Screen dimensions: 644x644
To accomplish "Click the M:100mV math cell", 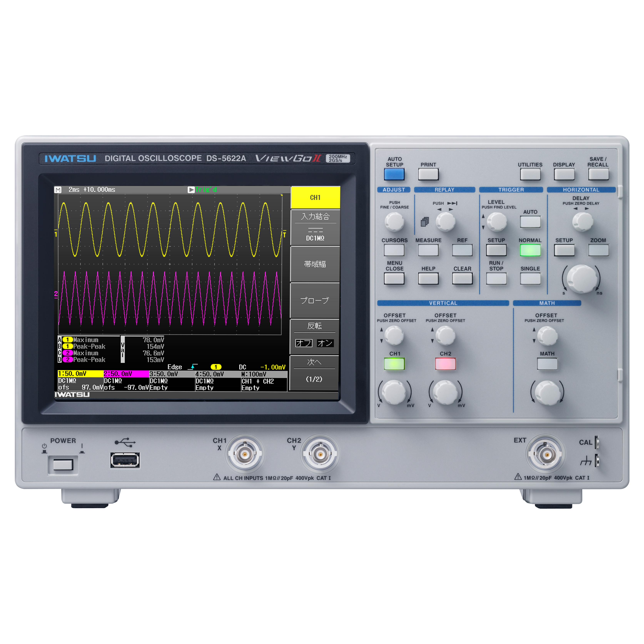I will tap(264, 374).
